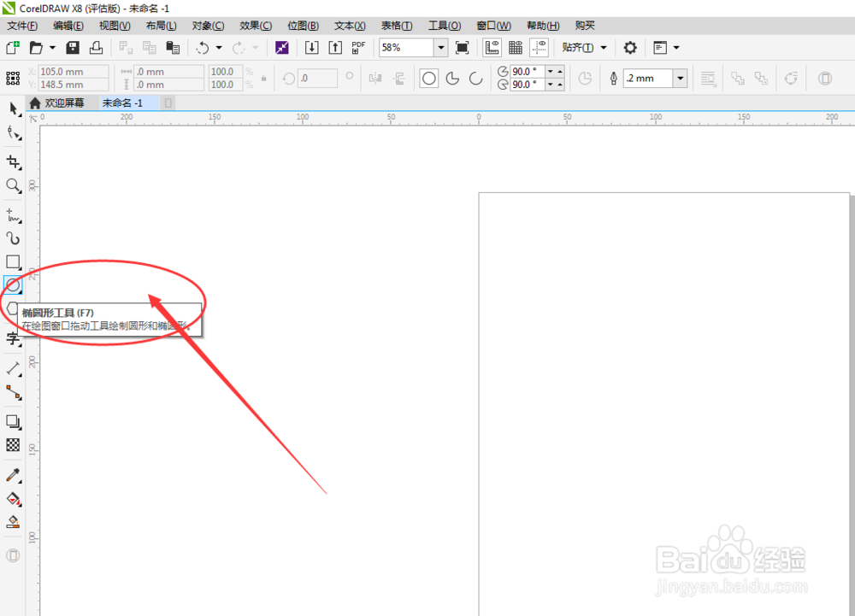Select the Rectangle tool
The image size is (855, 616).
point(14,262)
